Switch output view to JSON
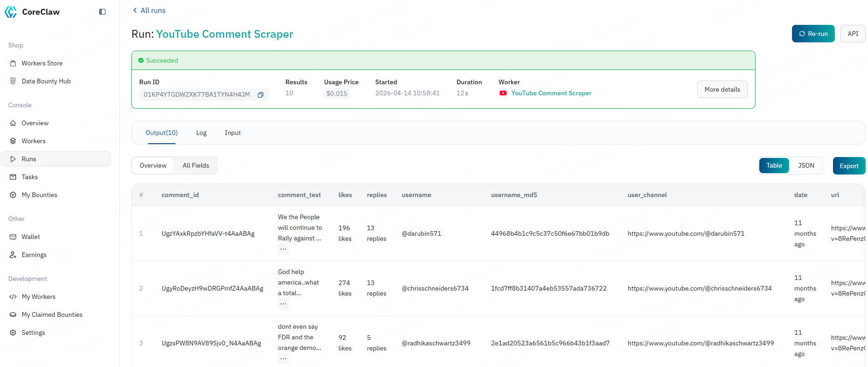 point(806,166)
